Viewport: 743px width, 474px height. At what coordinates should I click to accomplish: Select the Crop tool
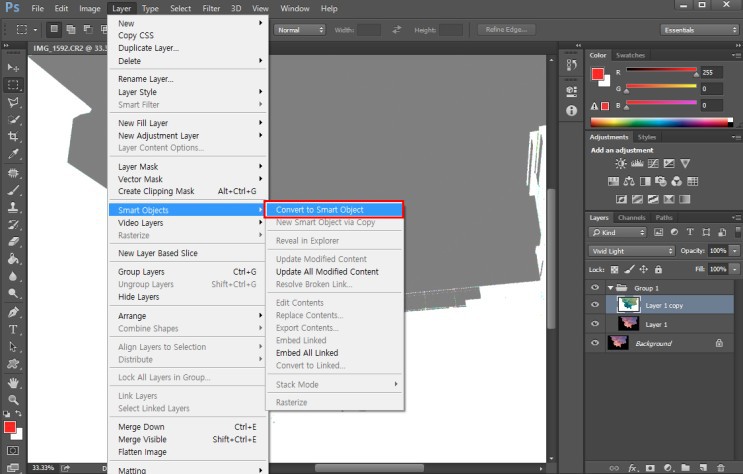point(14,136)
